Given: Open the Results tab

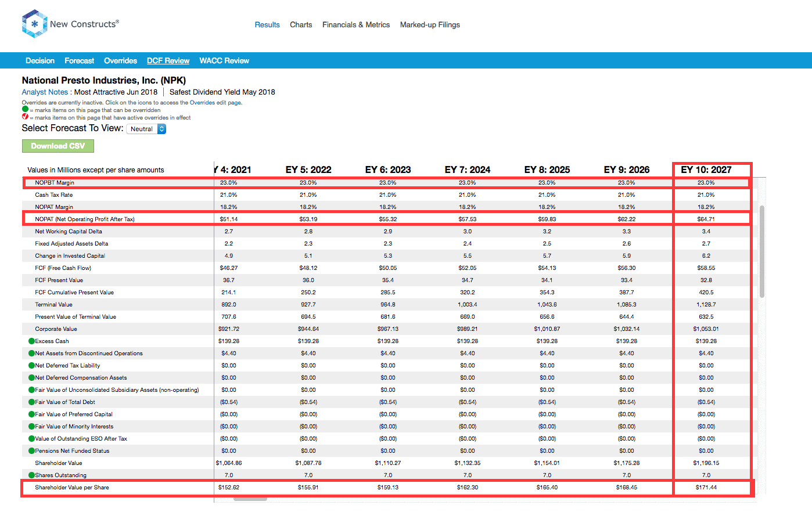Looking at the screenshot, I should [267, 24].
